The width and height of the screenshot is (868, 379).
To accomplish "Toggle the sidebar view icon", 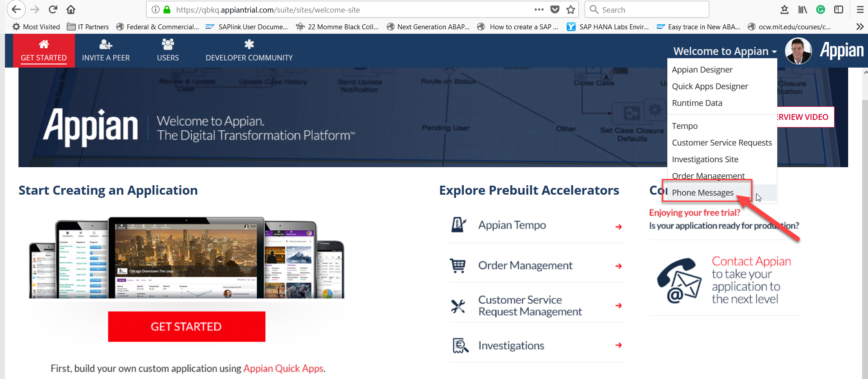I will [x=839, y=9].
